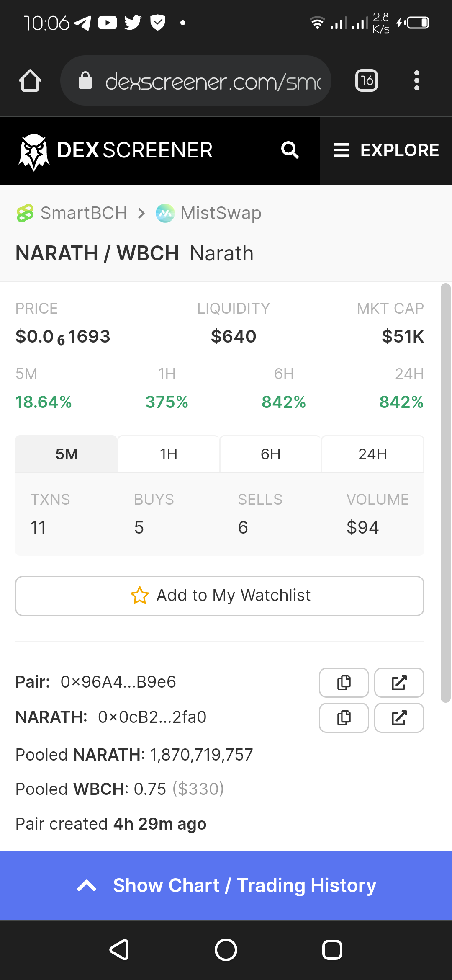Switch to the 24H transactions tab

[373, 454]
